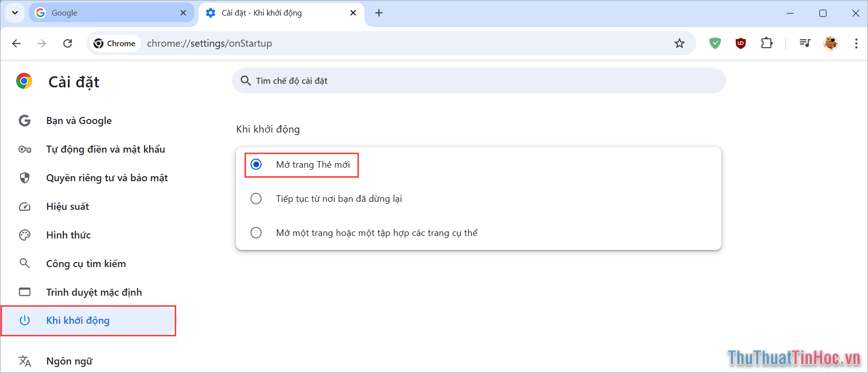Click the address bar URL chrome://settings/onStartup
Screen dimensions: 868x373
(x=209, y=44)
